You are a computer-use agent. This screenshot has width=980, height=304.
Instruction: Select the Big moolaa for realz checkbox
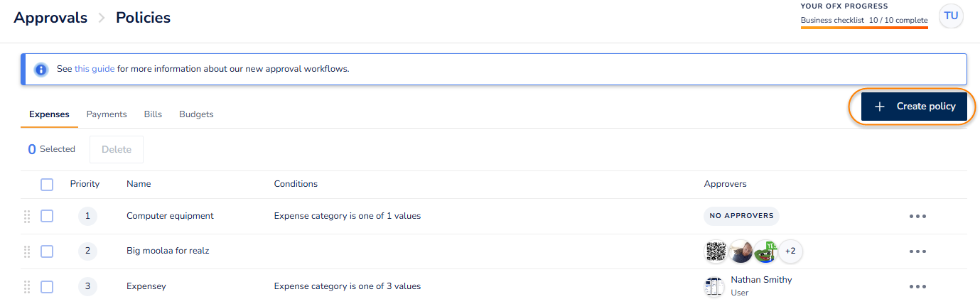pos(47,251)
